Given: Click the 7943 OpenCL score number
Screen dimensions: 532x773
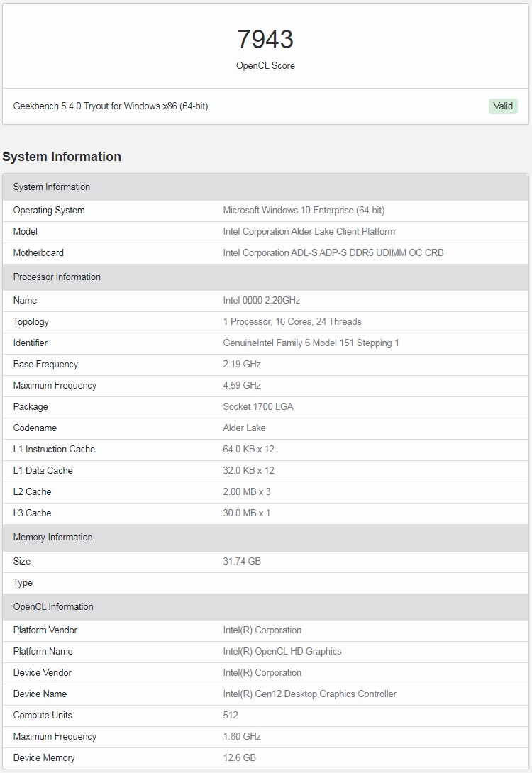Looking at the screenshot, I should click(x=265, y=39).
